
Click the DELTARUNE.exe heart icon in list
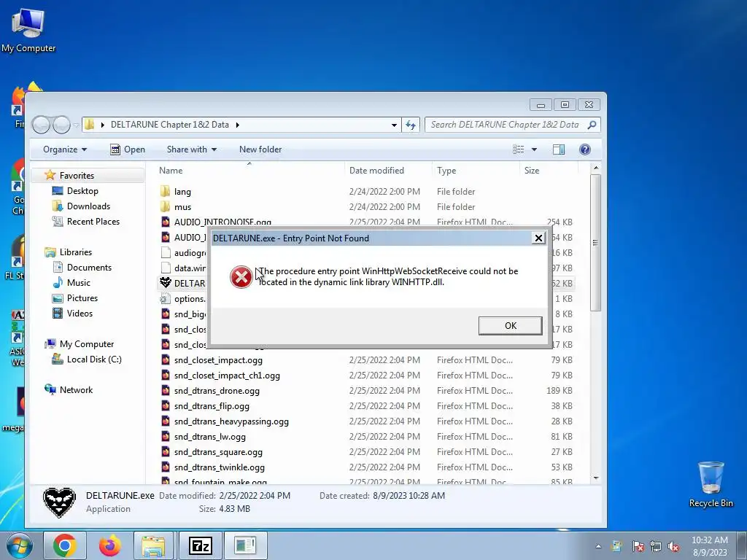[x=166, y=283]
